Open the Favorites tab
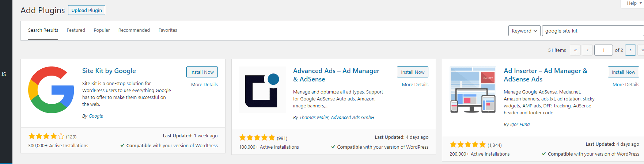Screen dimensions: 644x164 point(168,30)
